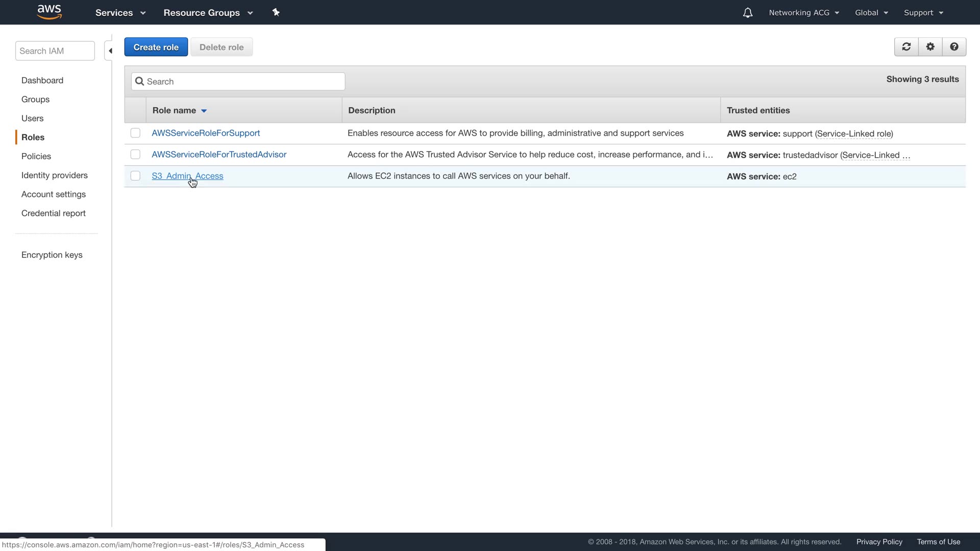Select the AWSServiceRoleForSupport checkbox
Image resolution: width=980 pixels, height=551 pixels.
coord(135,133)
